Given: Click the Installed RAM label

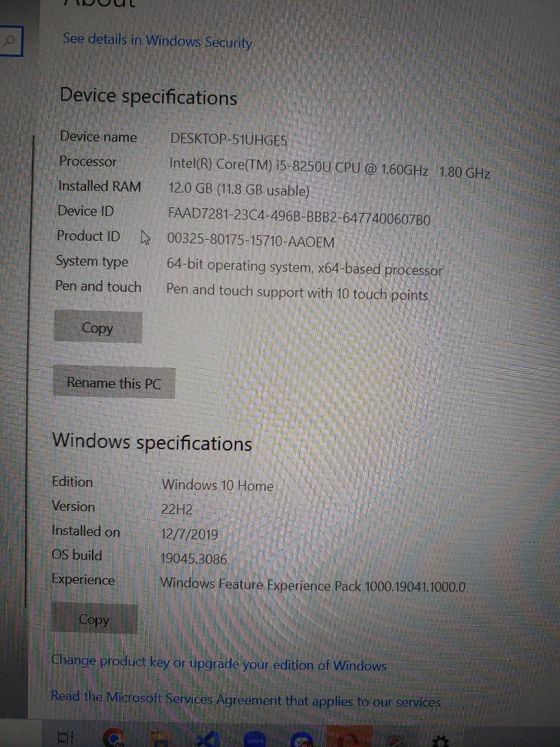Looking at the screenshot, I should click(100, 186).
